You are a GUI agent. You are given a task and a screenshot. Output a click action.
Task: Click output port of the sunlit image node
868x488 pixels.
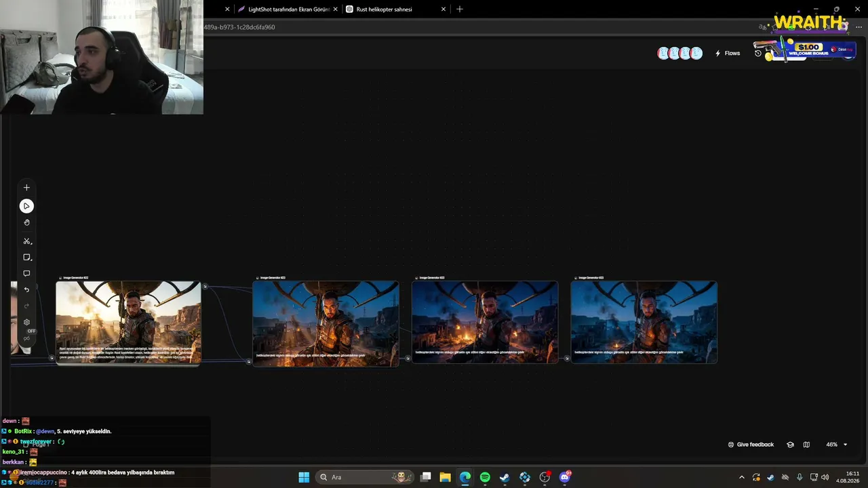pyautogui.click(x=205, y=286)
